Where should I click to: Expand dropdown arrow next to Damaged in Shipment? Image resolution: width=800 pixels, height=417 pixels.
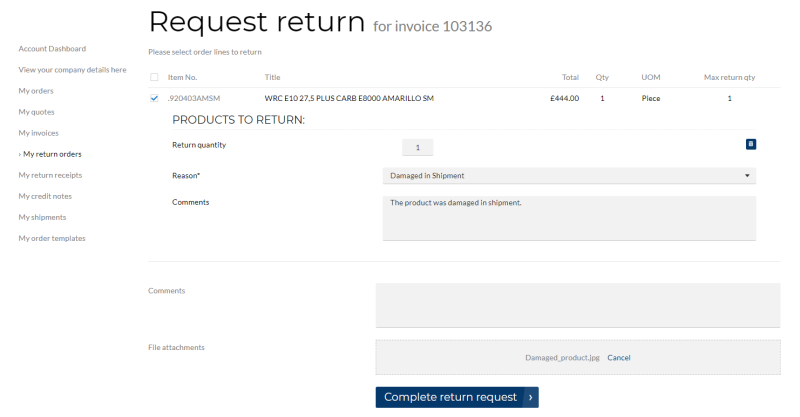[x=747, y=176]
